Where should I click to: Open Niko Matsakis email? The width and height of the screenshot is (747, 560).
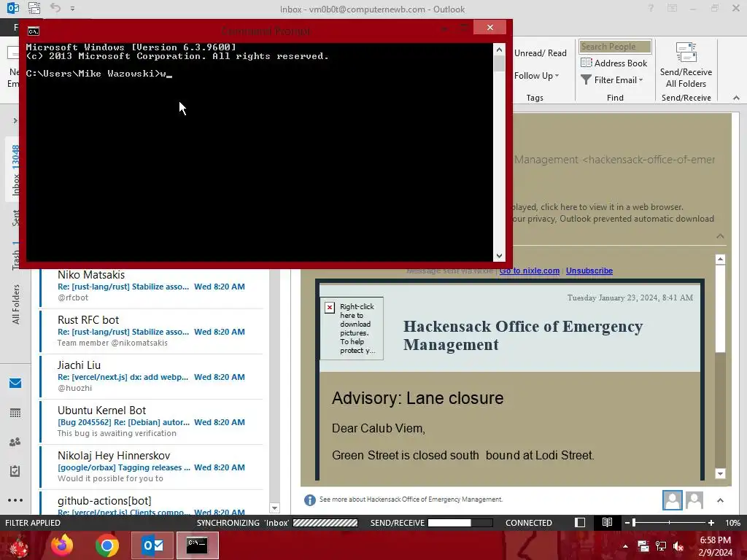(x=152, y=286)
